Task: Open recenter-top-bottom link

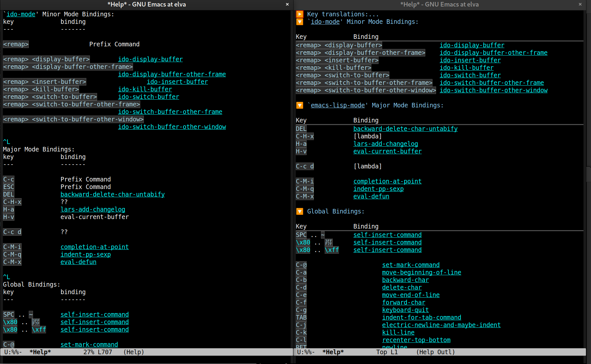Action: coord(416,340)
